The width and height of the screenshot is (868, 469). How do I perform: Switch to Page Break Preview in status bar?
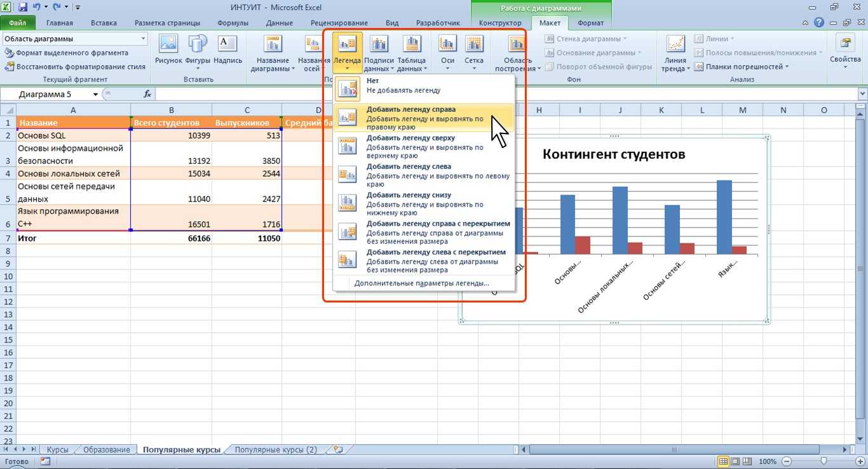coord(748,461)
